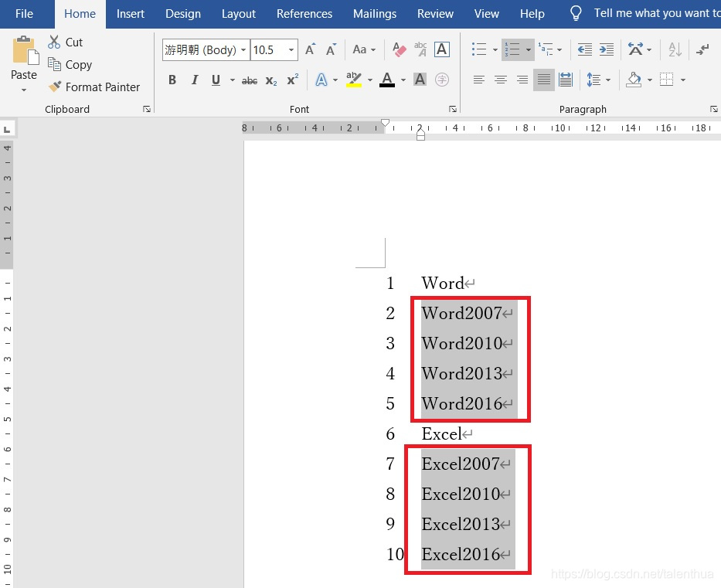The height and width of the screenshot is (588, 721).
Task: Open the numbering library dropdown arrow
Action: 529,49
